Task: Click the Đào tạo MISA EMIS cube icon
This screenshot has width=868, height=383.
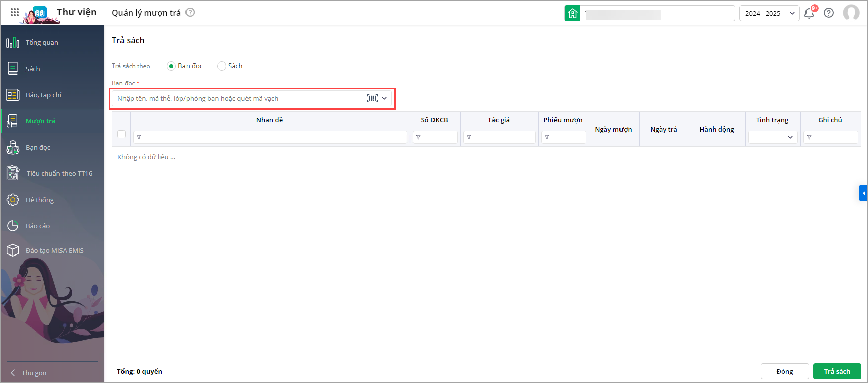Action: pyautogui.click(x=13, y=250)
